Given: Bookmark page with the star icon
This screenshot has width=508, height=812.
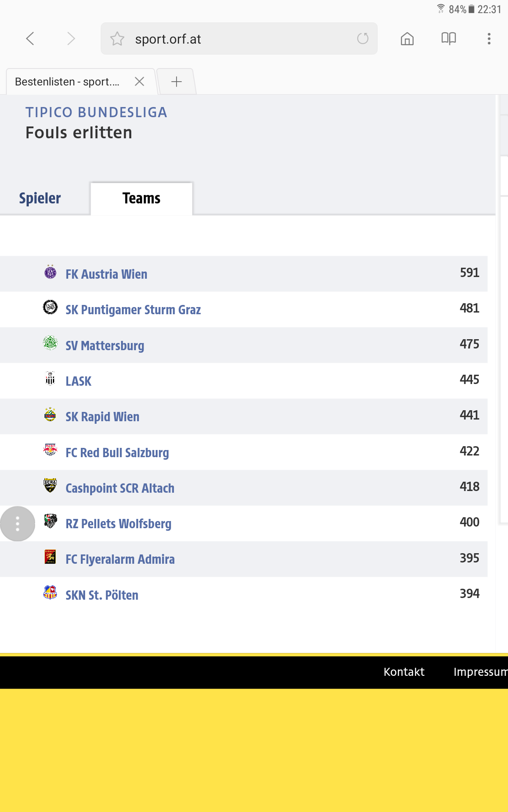Looking at the screenshot, I should 117,39.
